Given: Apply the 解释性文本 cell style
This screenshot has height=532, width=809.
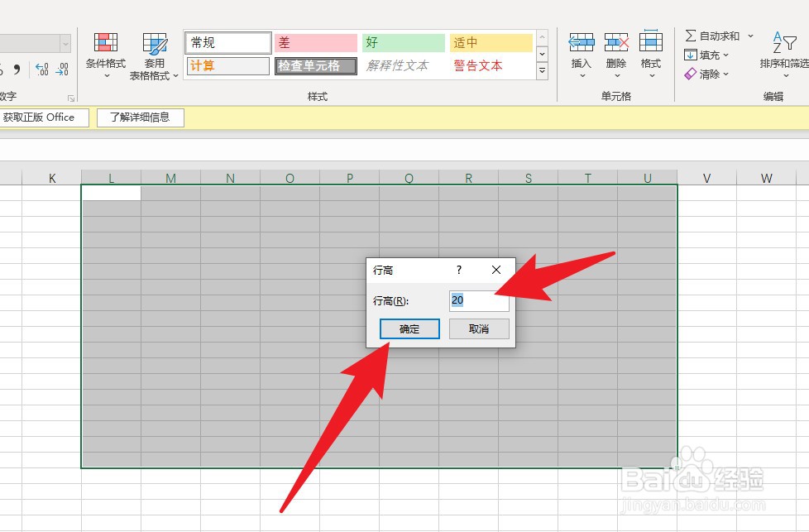Looking at the screenshot, I should 404,66.
